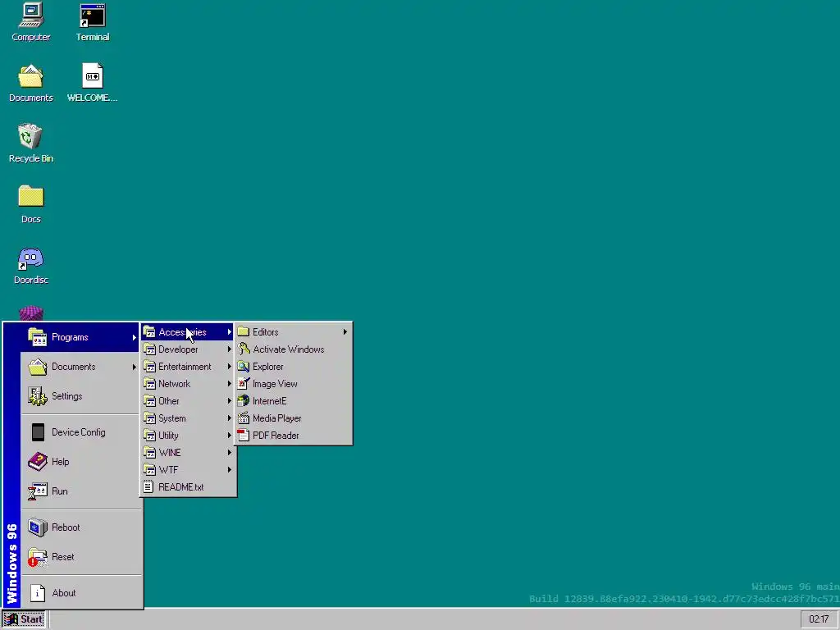
Task: Open the Utility program group
Action: 188,435
